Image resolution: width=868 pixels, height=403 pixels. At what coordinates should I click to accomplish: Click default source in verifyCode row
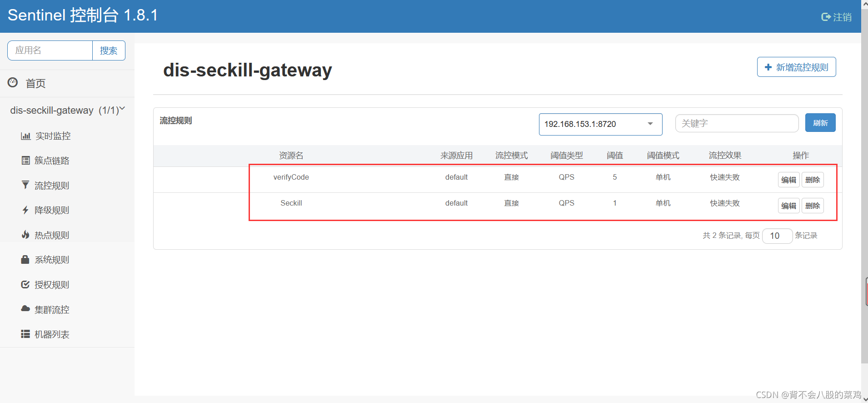456,177
